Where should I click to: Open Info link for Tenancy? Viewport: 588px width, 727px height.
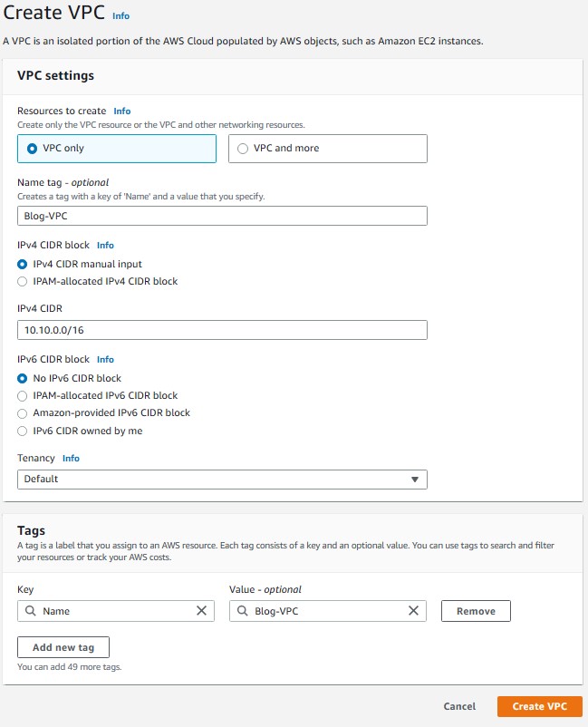(x=71, y=459)
